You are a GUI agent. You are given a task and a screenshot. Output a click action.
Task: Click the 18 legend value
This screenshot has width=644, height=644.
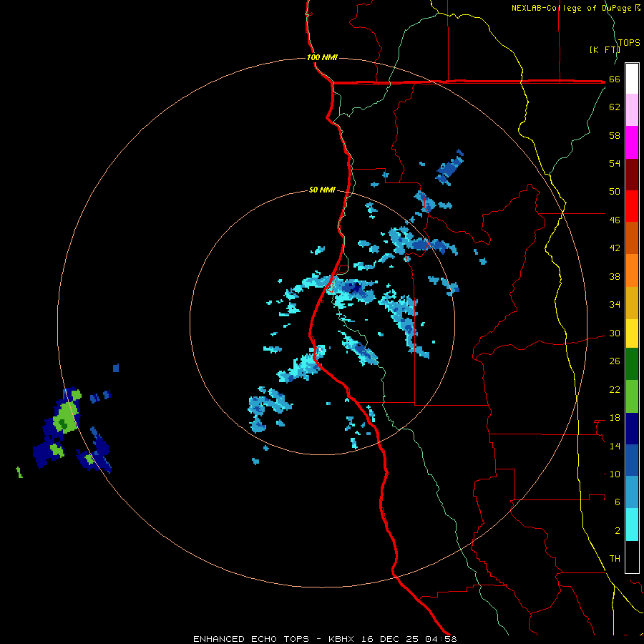pyautogui.click(x=615, y=418)
